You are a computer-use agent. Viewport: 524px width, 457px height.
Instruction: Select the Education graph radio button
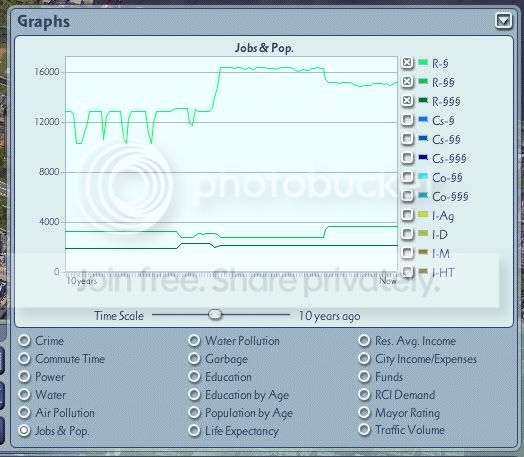194,376
